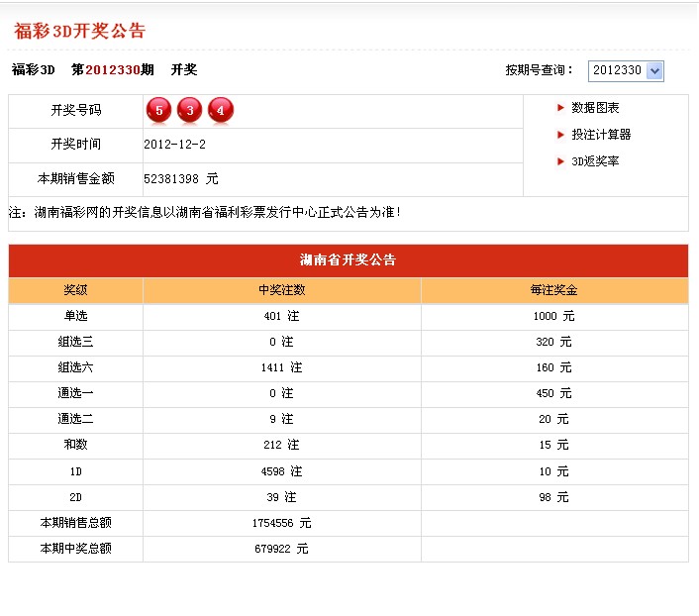Select the 1000 元 prize cell
The height and width of the screenshot is (616, 699).
(553, 316)
